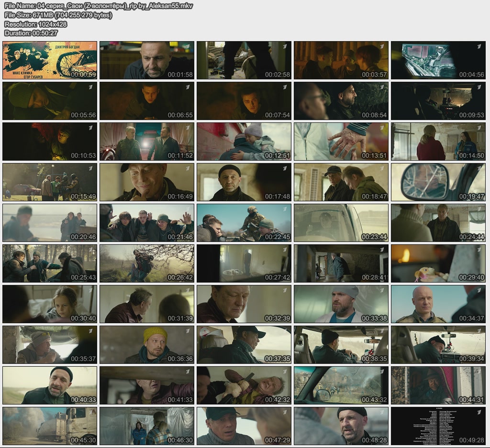Image resolution: width=490 pixels, height=448 pixels.
Task: Click the File Name text line
Action: pyautogui.click(x=98, y=6)
